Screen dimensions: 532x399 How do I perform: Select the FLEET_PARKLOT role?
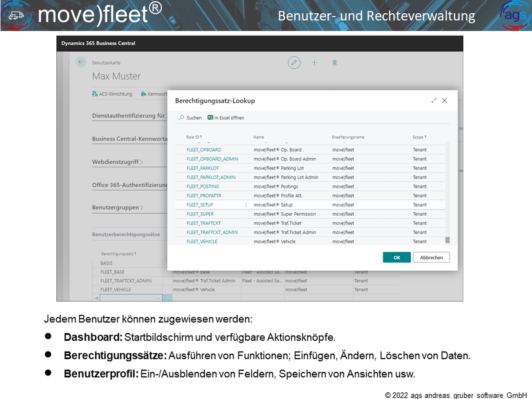click(203, 168)
